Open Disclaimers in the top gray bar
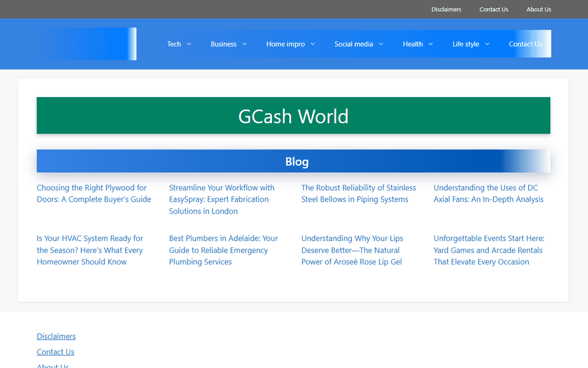This screenshot has height=368, width=588. point(446,9)
